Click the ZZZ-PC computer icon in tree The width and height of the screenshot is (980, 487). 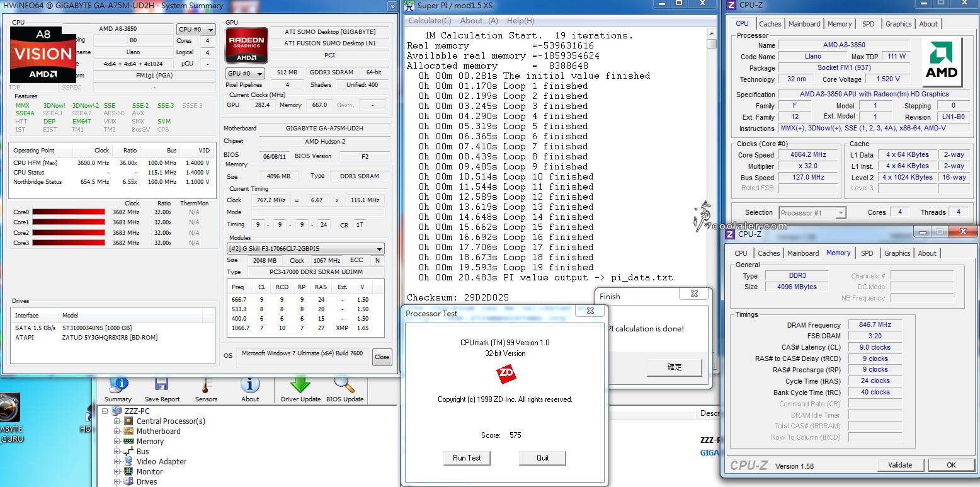(117, 411)
